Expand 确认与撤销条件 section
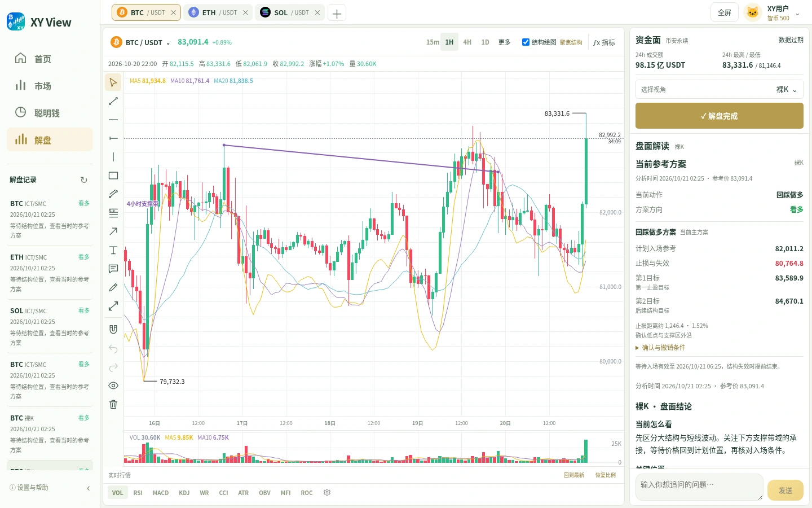 (x=660, y=348)
